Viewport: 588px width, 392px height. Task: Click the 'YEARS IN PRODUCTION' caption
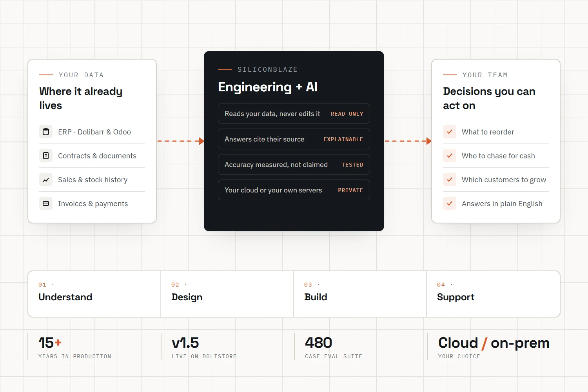coord(75,356)
